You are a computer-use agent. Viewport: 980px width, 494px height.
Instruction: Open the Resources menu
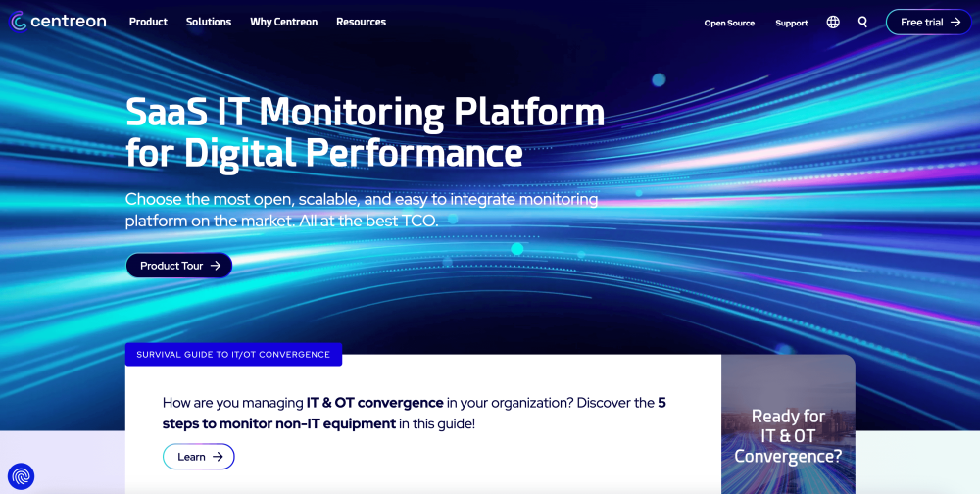[361, 22]
